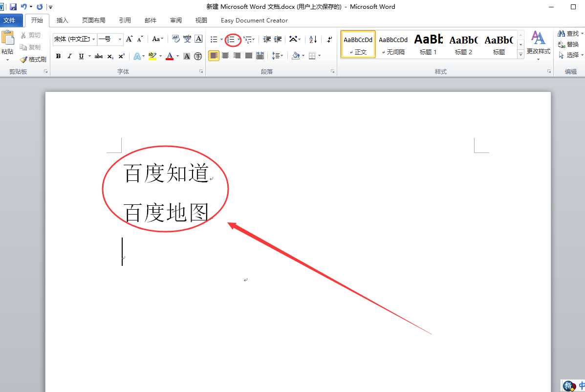This screenshot has width=585, height=392.
Task: Select Center paragraph alignment
Action: coord(225,56)
